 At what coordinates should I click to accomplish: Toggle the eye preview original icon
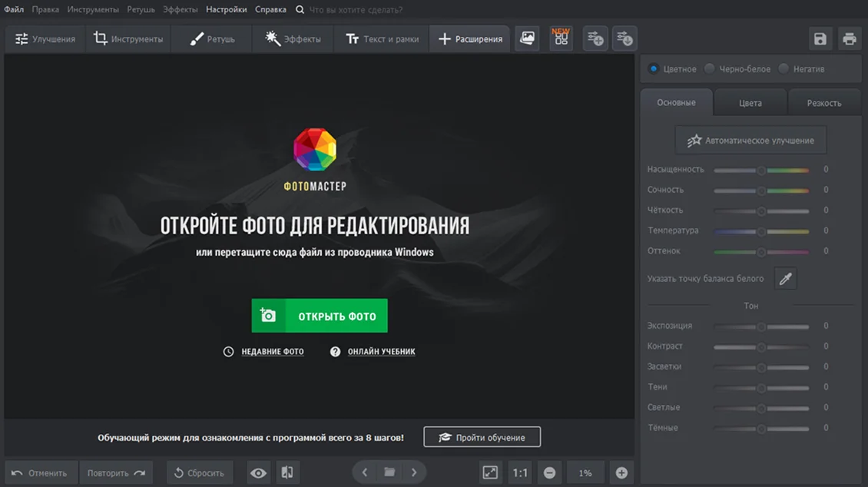coord(258,472)
